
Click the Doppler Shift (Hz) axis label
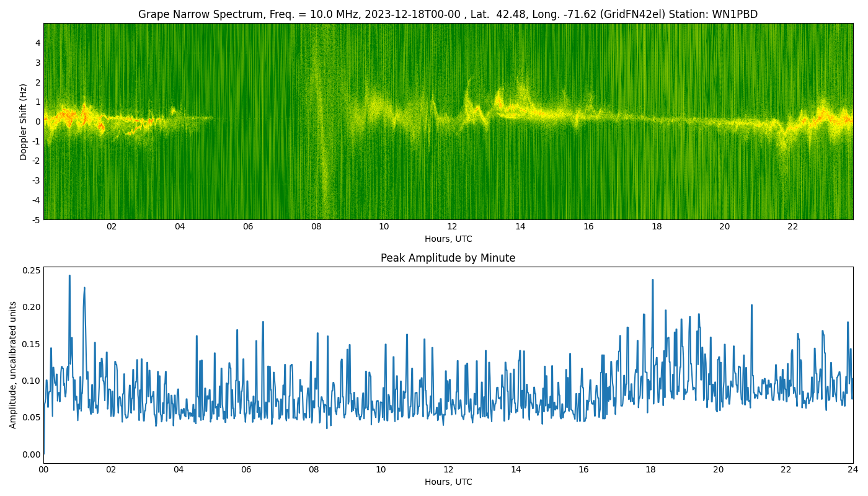pyautogui.click(x=24, y=122)
